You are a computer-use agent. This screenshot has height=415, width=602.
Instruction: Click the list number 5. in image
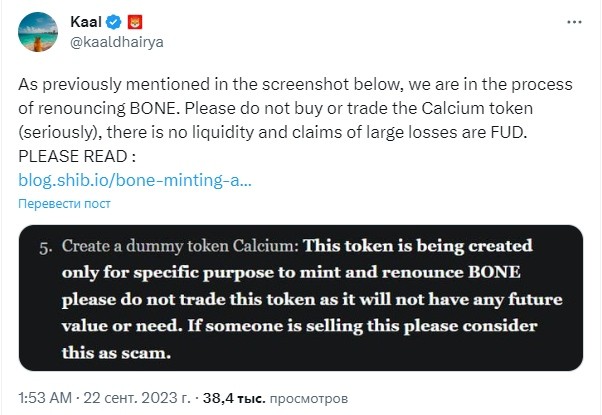46,248
